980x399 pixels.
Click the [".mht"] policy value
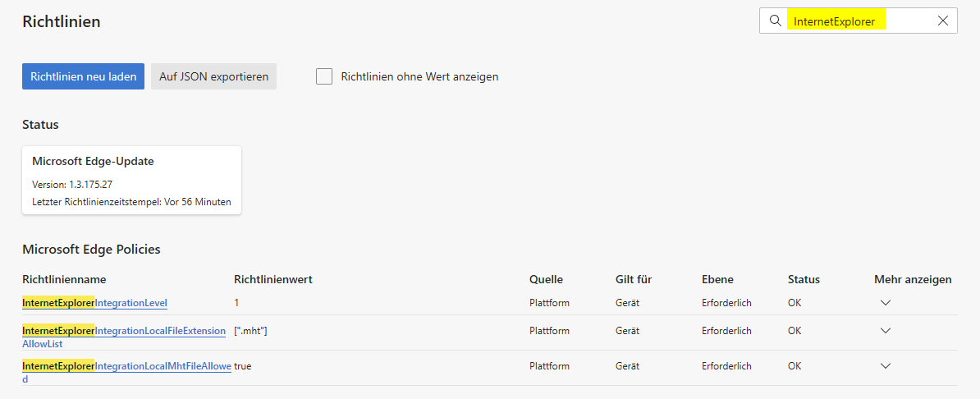(250, 331)
